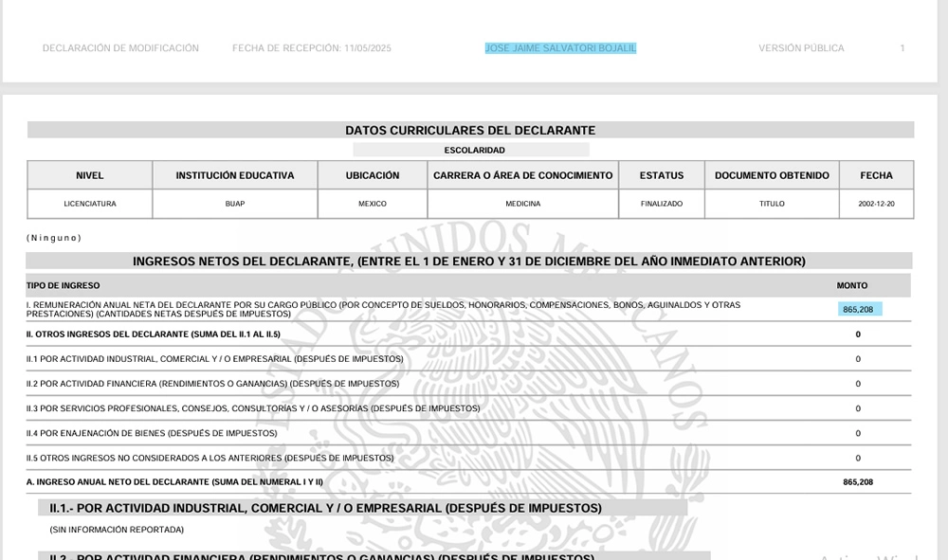Click the MONTO column label
The image size is (948, 560).
point(852,285)
